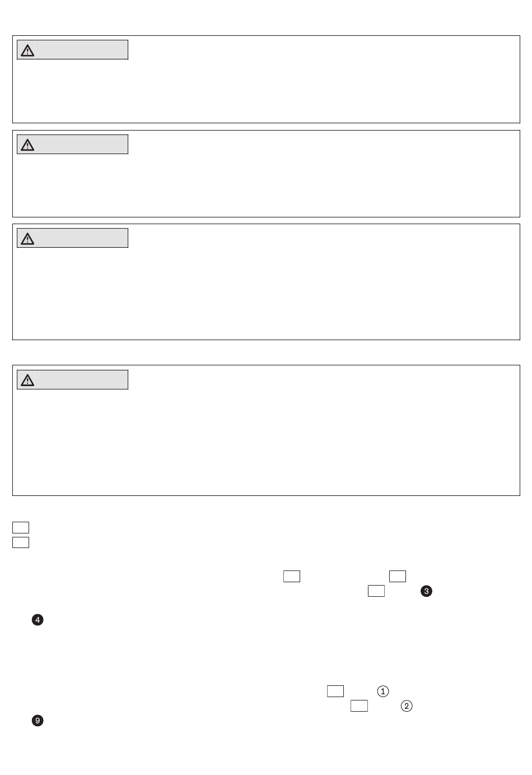The image size is (532, 775).
Task: Click the first empty box in the row above black circle 3
Action: pos(292,576)
